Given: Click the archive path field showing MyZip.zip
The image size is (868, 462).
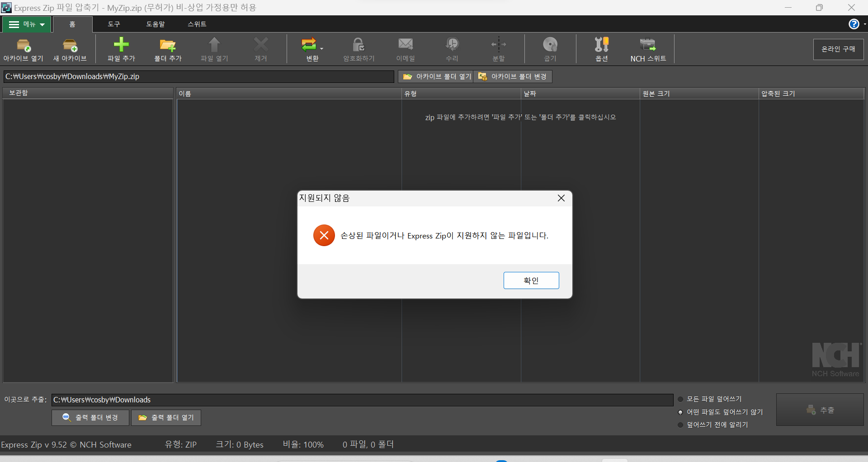Looking at the screenshot, I should click(198, 77).
